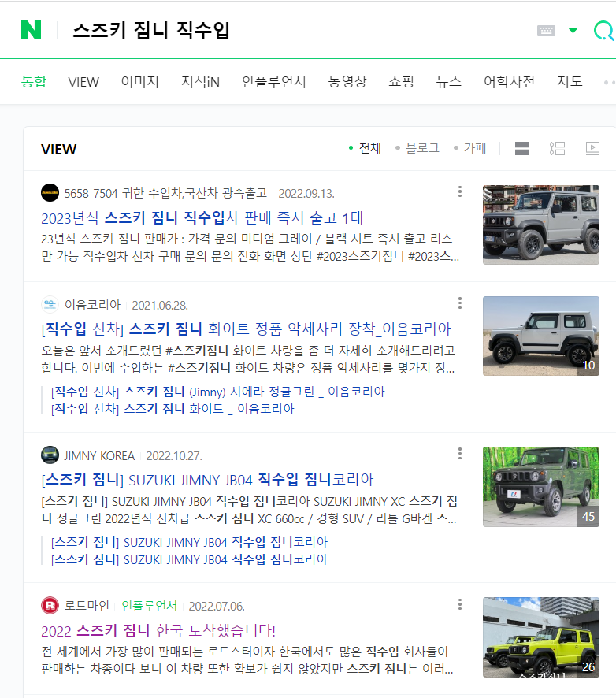
Task: Switch to the VIEW tab
Action: coord(83,82)
